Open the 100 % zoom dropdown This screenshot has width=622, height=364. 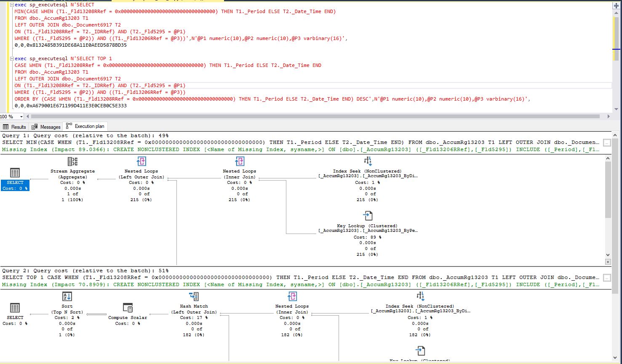[21, 117]
